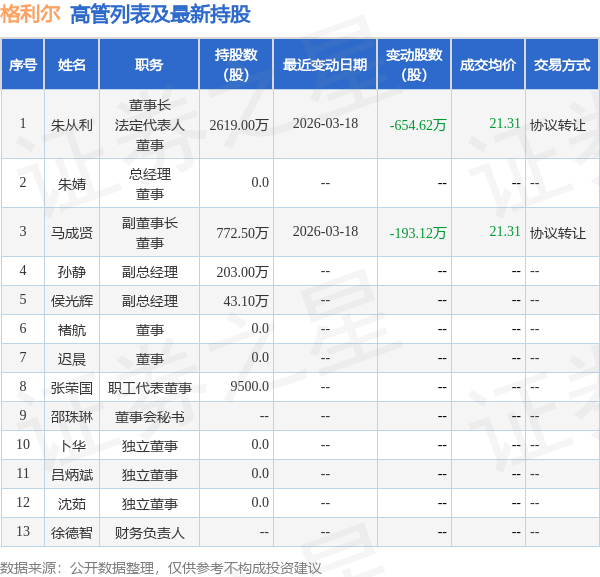
Task: Click the title text 格利尔
Action: pos(30,14)
